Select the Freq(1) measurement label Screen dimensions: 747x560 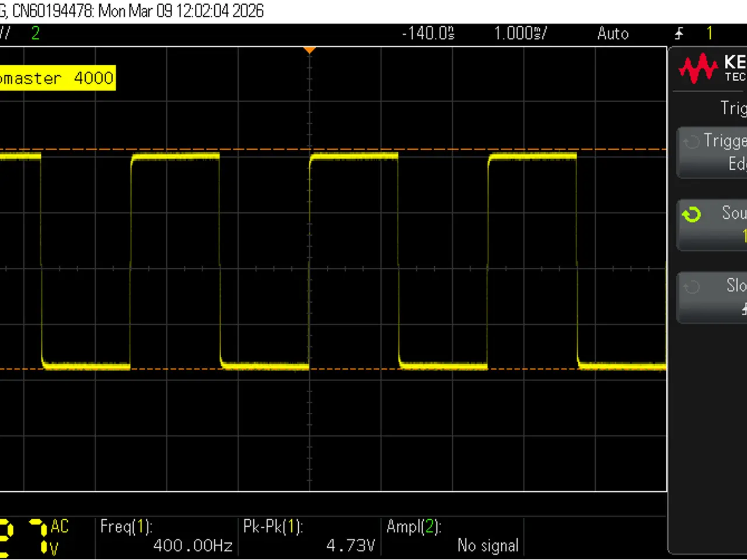[126, 527]
